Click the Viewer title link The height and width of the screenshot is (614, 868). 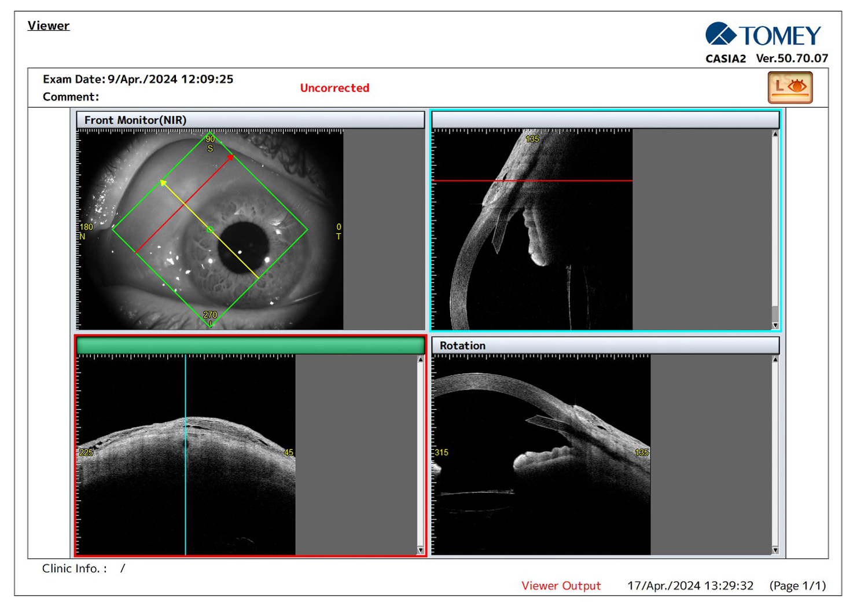pyautogui.click(x=49, y=25)
